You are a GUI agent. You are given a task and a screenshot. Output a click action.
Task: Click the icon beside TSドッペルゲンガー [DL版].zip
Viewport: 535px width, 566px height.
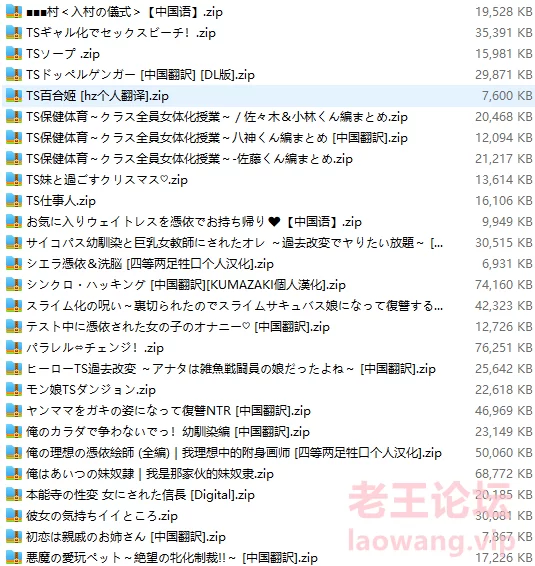click(14, 75)
